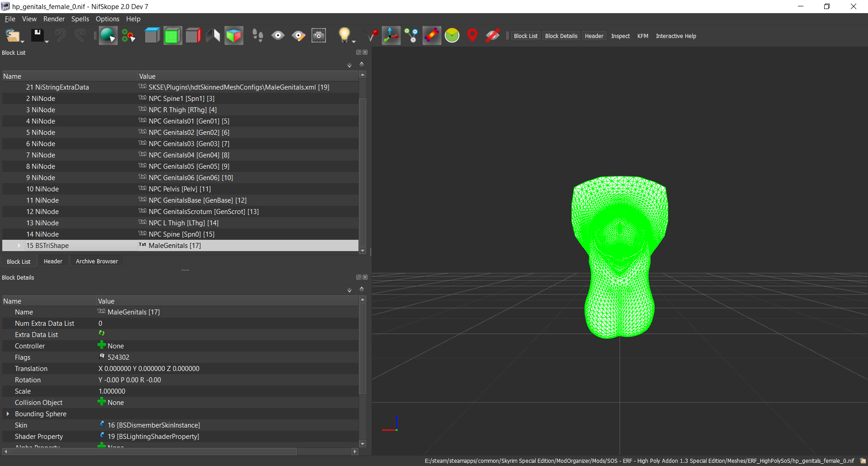868x466 pixels.
Task: Float the Block Details panel
Action: (x=359, y=277)
